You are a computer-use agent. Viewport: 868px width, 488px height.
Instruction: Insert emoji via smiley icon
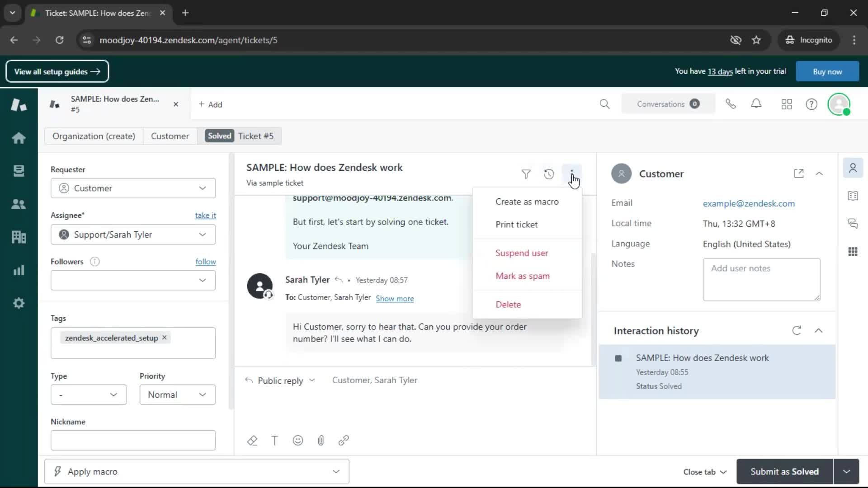[298, 441]
